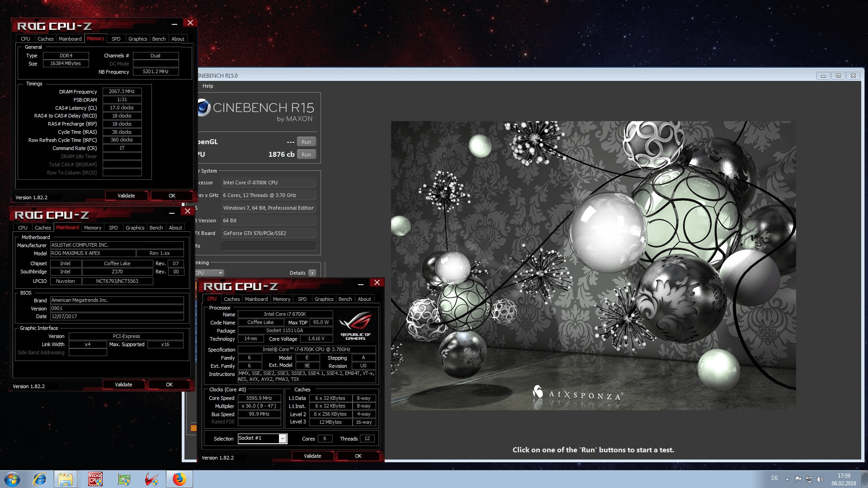The height and width of the screenshot is (488, 868).
Task: Click the Details arrow icon in Cinebench
Action: click(312, 273)
